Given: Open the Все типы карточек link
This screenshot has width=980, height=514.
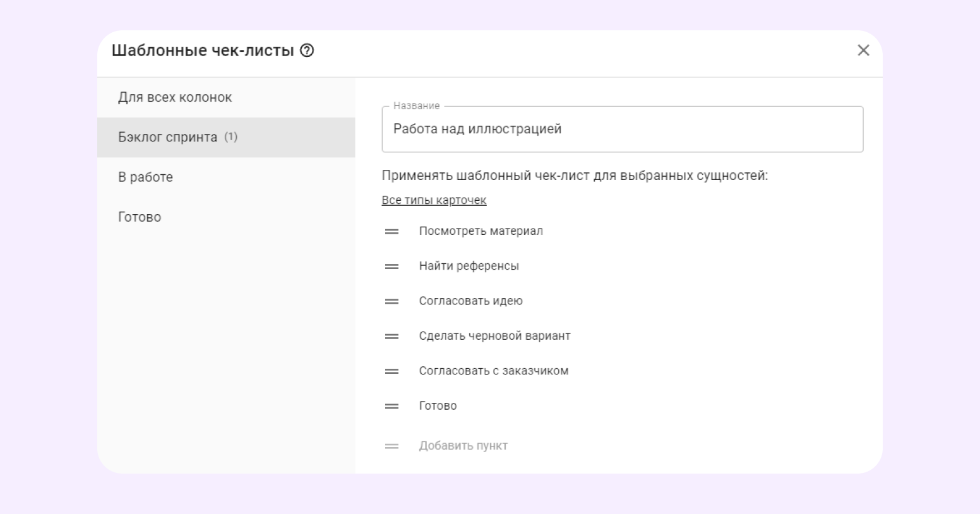Looking at the screenshot, I should [x=434, y=200].
